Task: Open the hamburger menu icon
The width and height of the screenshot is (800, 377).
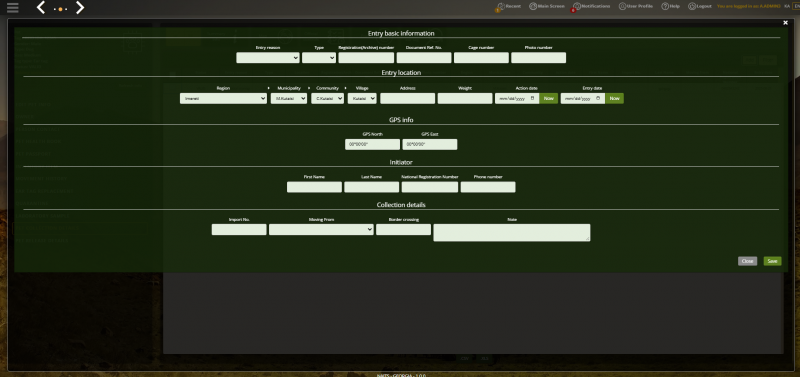Action: [x=13, y=7]
